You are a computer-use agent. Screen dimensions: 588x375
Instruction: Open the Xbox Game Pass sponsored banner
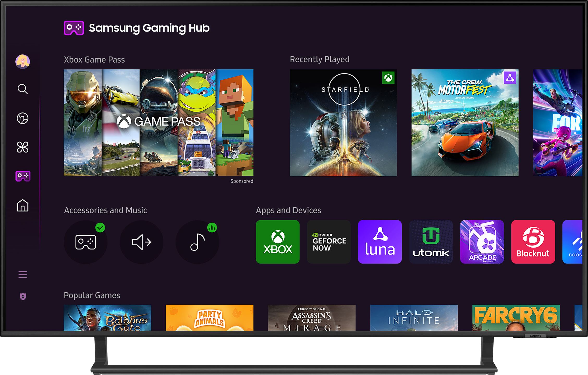pyautogui.click(x=158, y=123)
